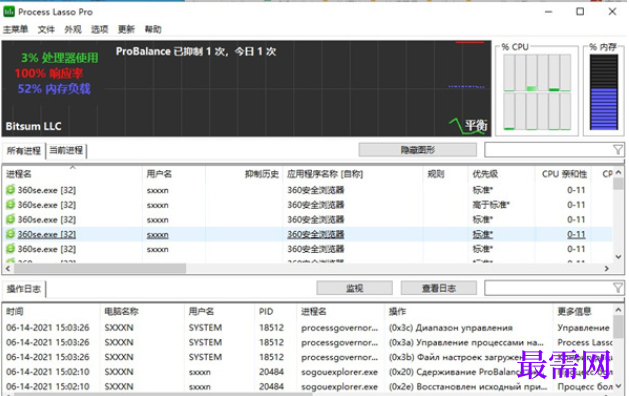Click process list horizontal scrollbar right arrow
This screenshot has width=629, height=396.
coord(607,268)
